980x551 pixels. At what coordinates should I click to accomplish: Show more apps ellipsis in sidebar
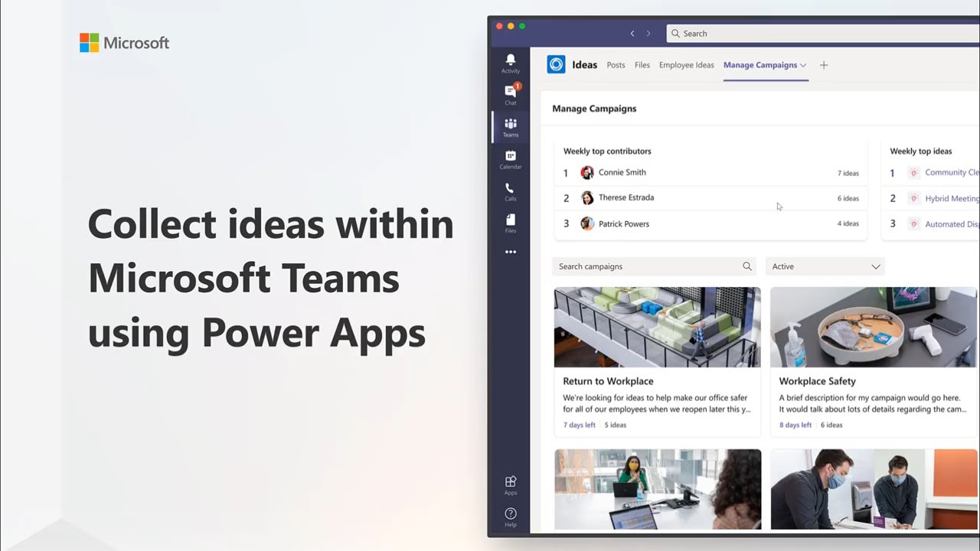pyautogui.click(x=511, y=252)
